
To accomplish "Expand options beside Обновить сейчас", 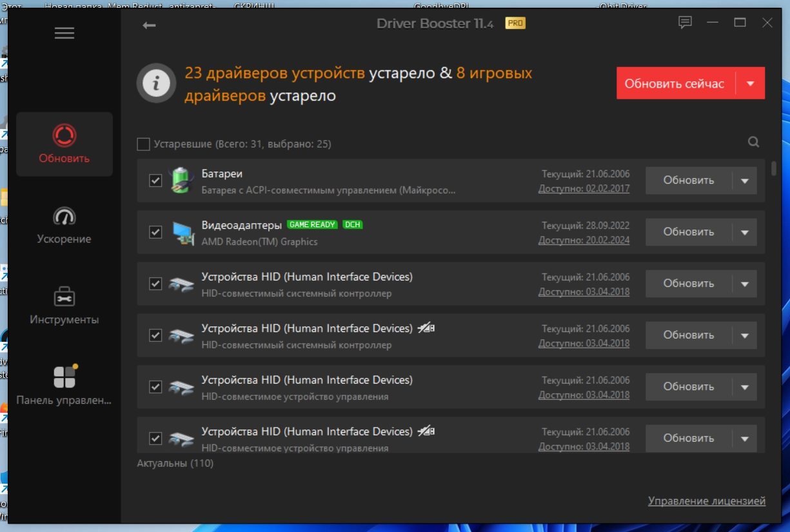I will [x=750, y=84].
